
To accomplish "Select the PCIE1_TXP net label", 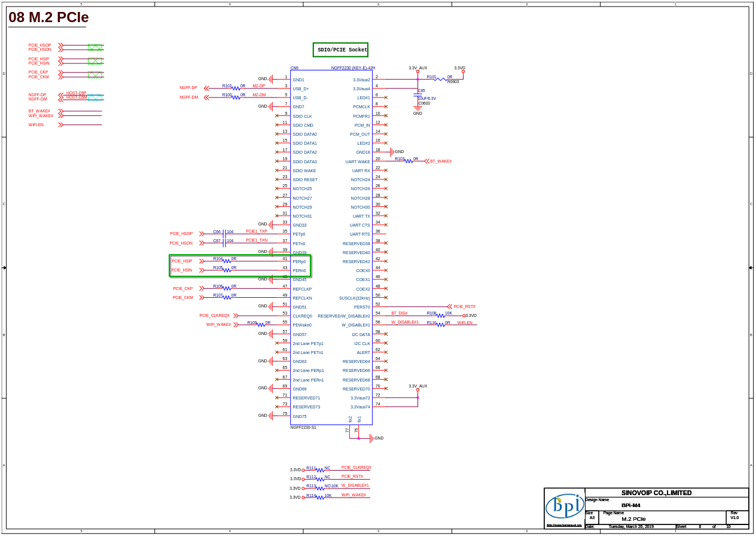I will (x=257, y=231).
